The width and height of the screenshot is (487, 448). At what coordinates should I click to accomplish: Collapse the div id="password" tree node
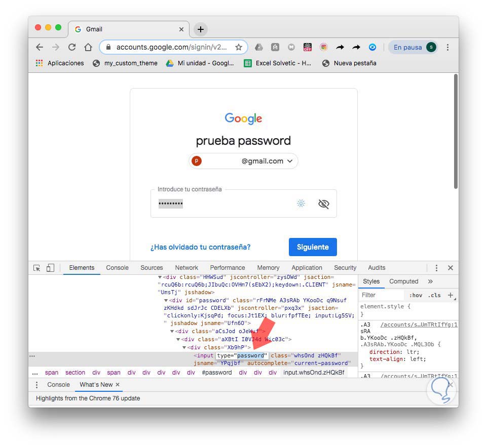(166, 300)
